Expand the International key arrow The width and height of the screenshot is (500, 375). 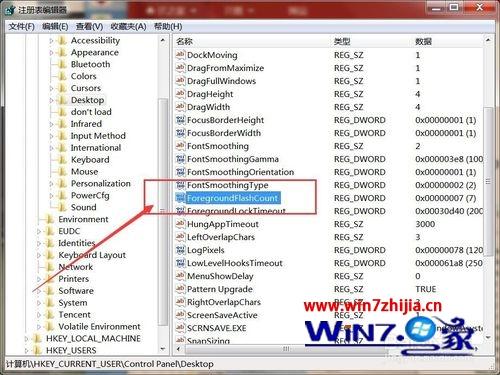point(51,148)
